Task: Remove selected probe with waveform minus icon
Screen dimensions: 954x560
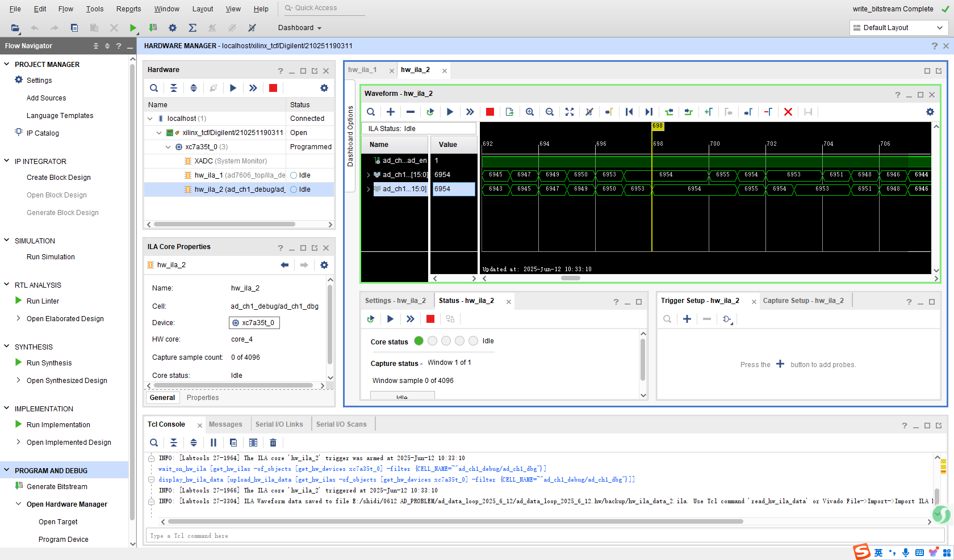Action: tap(411, 112)
